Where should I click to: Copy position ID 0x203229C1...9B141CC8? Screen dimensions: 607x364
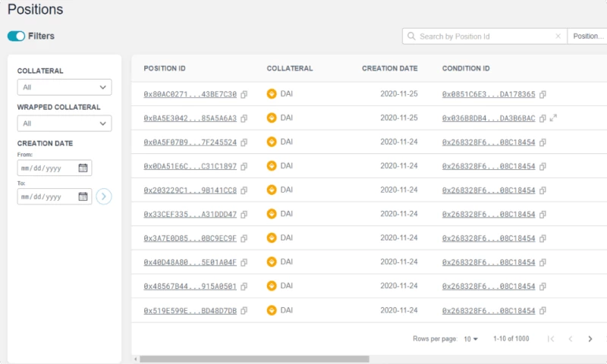point(244,190)
